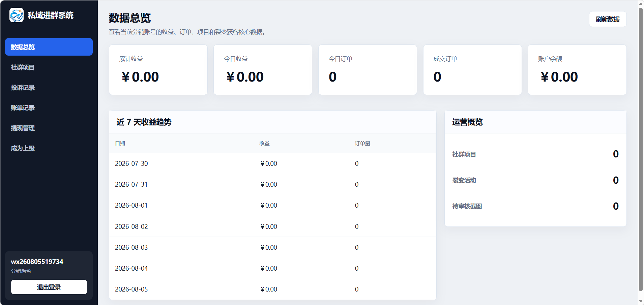Screen dimensions: 644x305
Task: Select the 今日订单 card
Action: coord(368,70)
